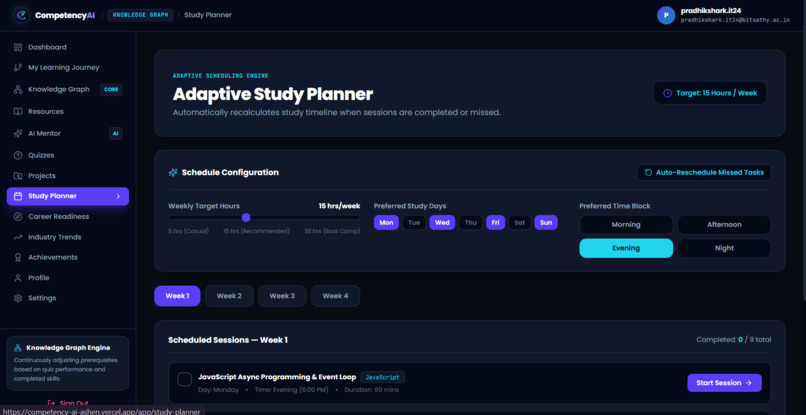Click the Industry Trends chart icon
This screenshot has width=806, height=415.
[x=18, y=237]
